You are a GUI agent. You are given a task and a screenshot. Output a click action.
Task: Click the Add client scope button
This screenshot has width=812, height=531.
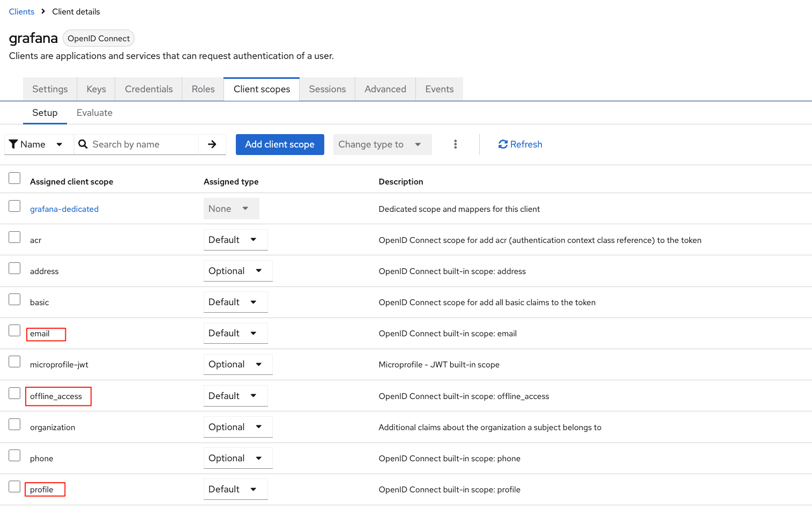pos(280,144)
